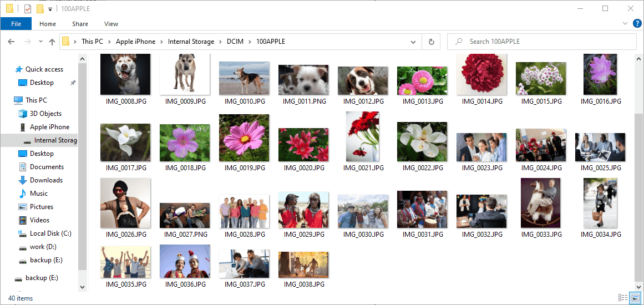Click DCIM breadcrumb in address bar
This screenshot has width=644, height=305.
coord(236,42)
